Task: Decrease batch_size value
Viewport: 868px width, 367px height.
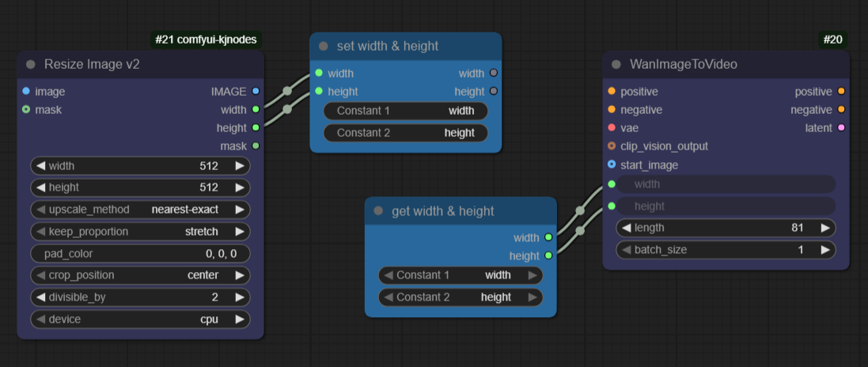Action: pyautogui.click(x=626, y=250)
